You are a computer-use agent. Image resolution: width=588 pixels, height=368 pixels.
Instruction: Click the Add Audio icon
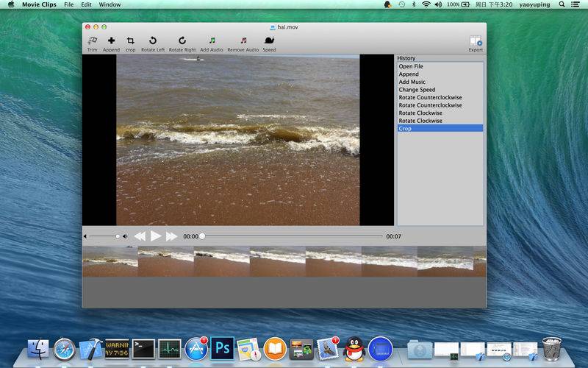coord(212,43)
